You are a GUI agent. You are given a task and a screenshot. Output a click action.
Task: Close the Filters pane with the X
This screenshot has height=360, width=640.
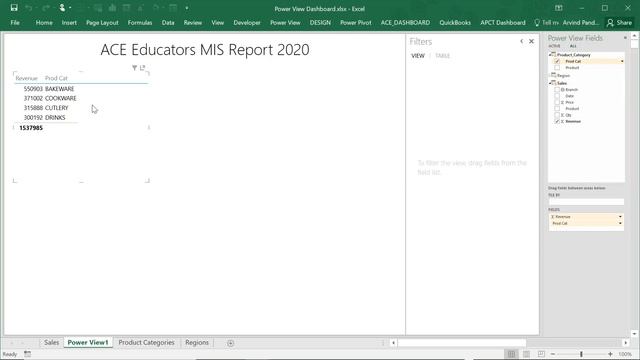click(531, 41)
